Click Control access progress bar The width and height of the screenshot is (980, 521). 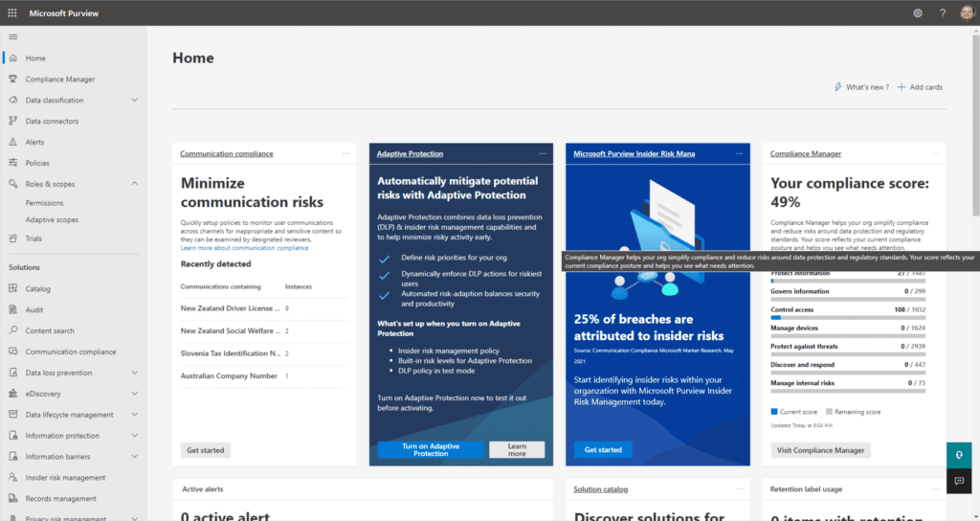click(848, 318)
